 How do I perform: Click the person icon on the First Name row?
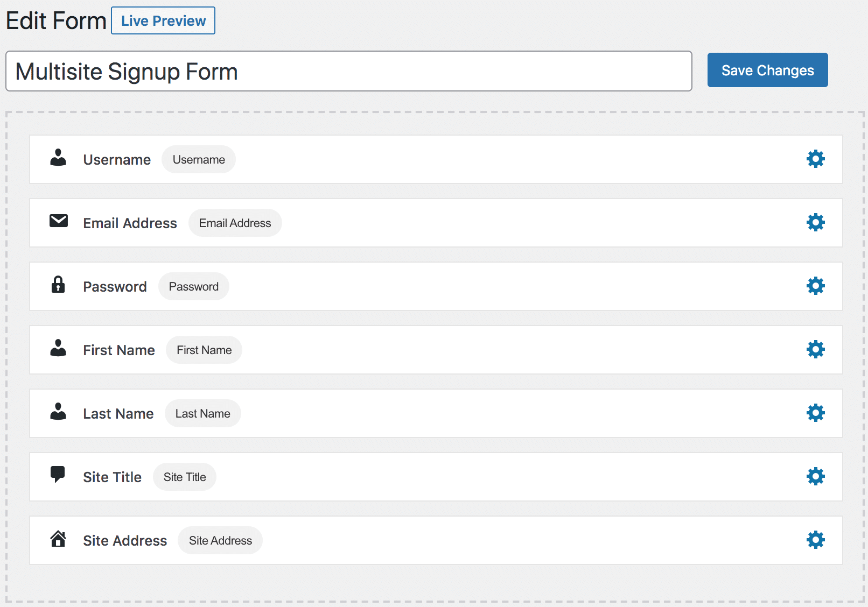click(58, 349)
